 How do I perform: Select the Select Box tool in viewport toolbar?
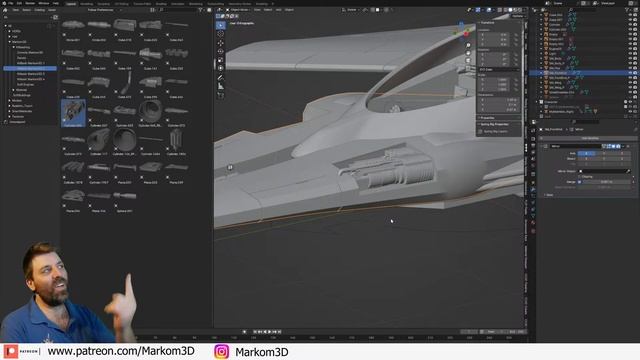point(221,25)
